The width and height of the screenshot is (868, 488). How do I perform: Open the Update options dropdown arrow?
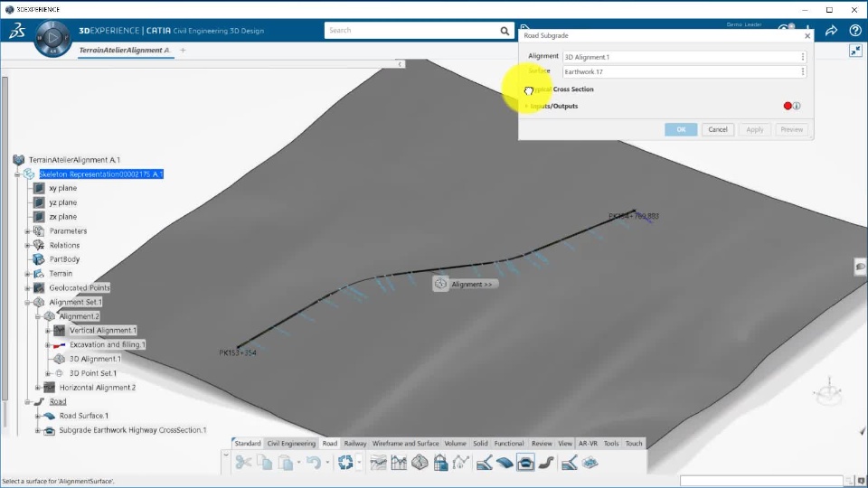tap(359, 462)
